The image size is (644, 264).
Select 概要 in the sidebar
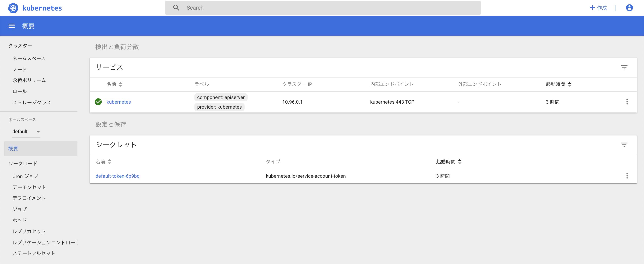coord(13,148)
